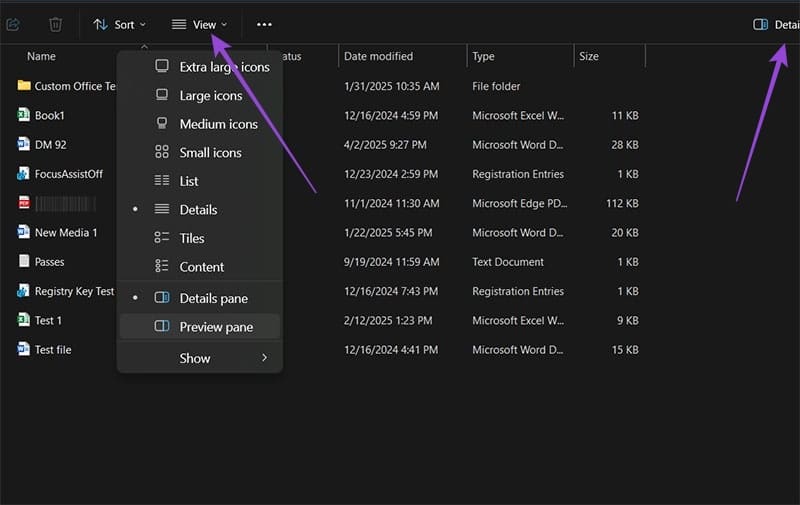Click the Book1 Excel file icon
The width and height of the screenshot is (800, 505).
(x=23, y=115)
